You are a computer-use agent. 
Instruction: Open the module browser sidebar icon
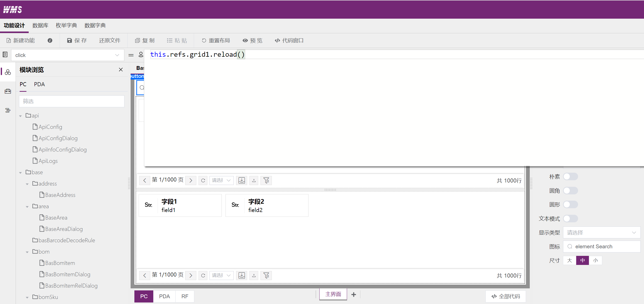(8, 72)
